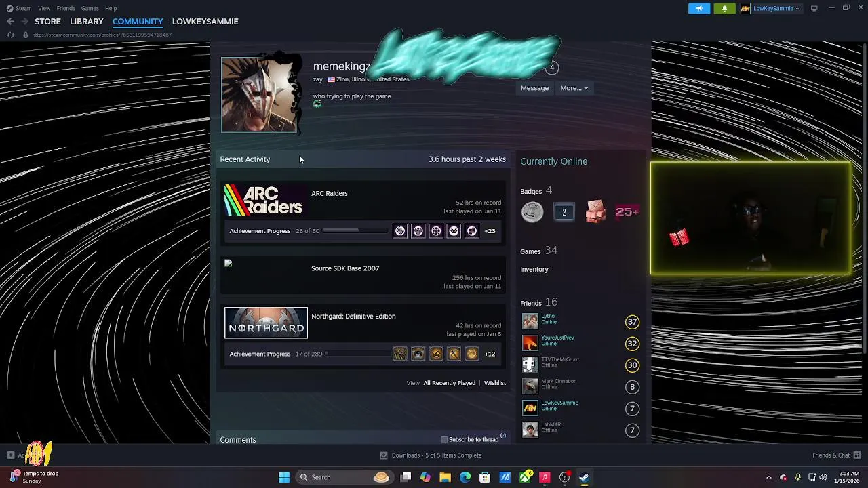This screenshot has height=488, width=868.
Task: View All Recently Played games
Action: click(449, 383)
